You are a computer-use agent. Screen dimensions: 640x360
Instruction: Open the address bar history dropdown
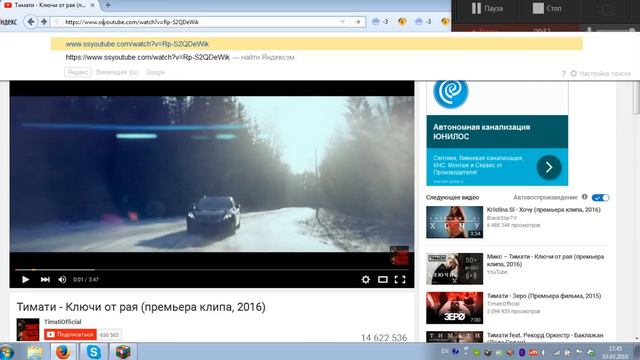coord(342,22)
